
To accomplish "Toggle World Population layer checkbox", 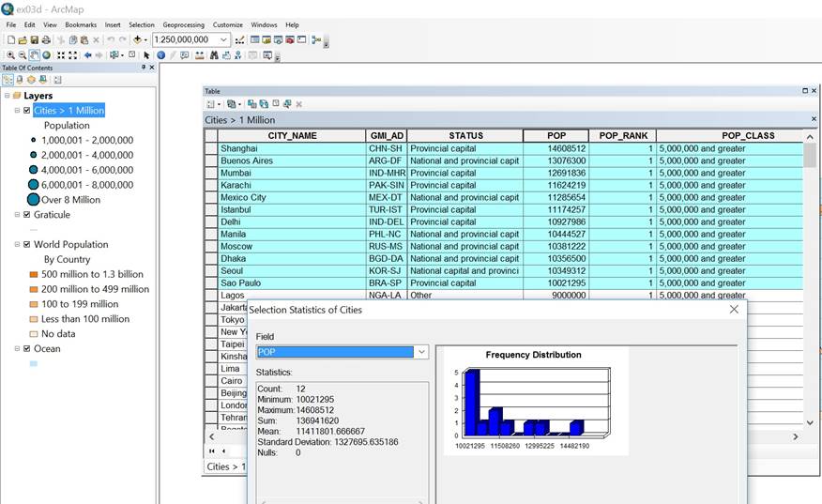I will coord(26,244).
